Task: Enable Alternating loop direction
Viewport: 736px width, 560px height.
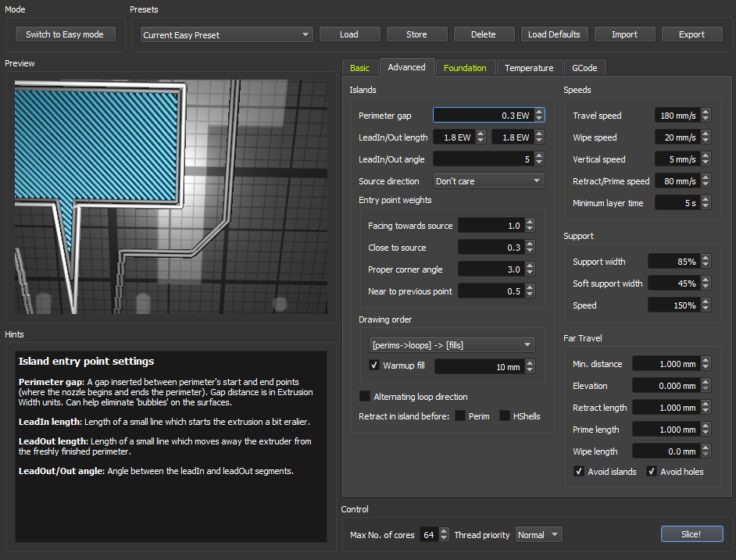Action: point(365,397)
